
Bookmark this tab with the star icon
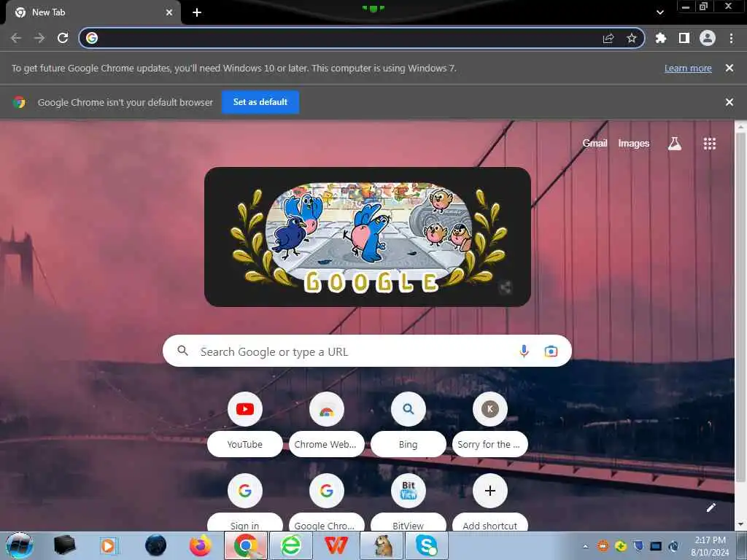631,38
